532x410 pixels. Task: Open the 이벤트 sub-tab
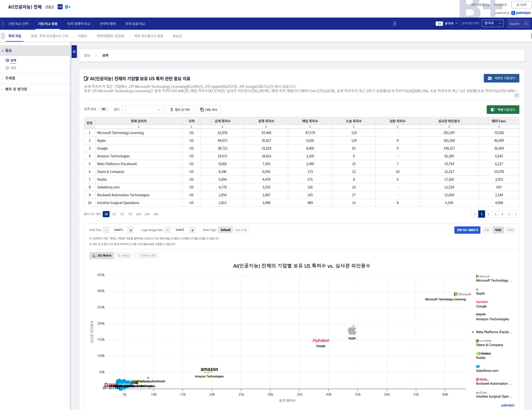pyautogui.click(x=82, y=36)
